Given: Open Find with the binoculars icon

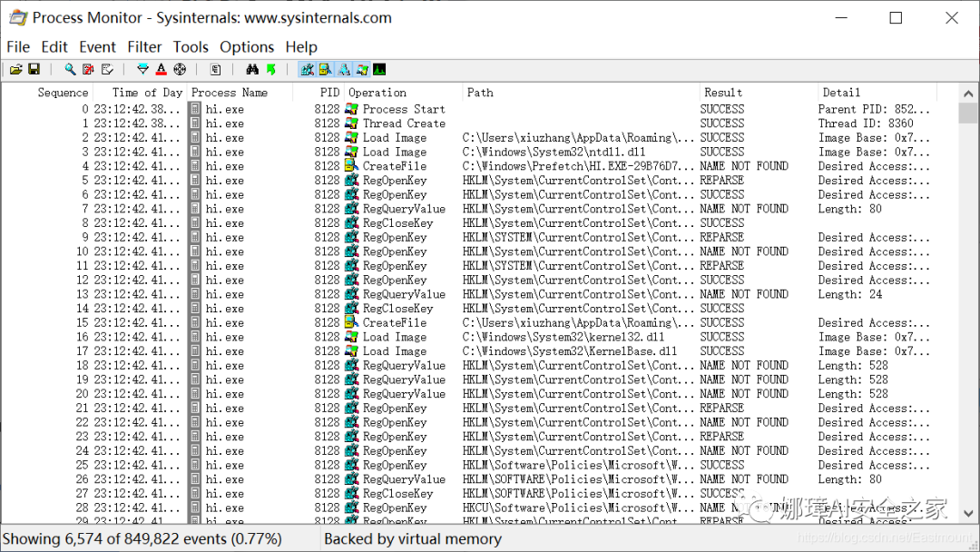Looking at the screenshot, I should (x=252, y=69).
